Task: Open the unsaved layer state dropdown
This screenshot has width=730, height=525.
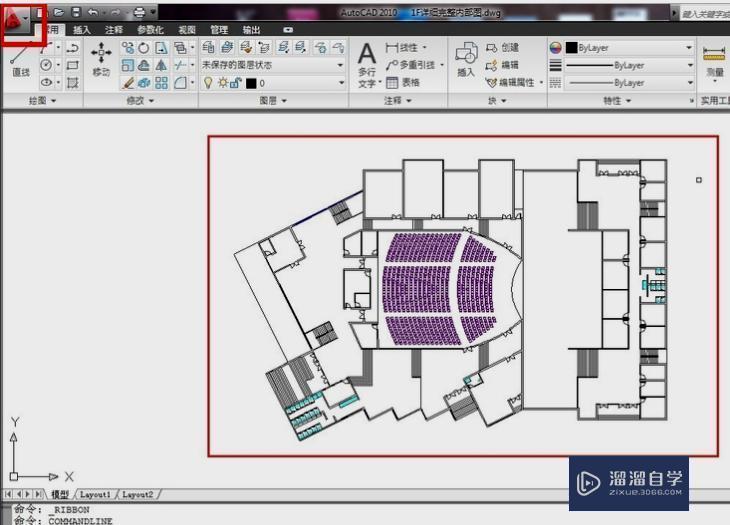Action: pos(273,65)
